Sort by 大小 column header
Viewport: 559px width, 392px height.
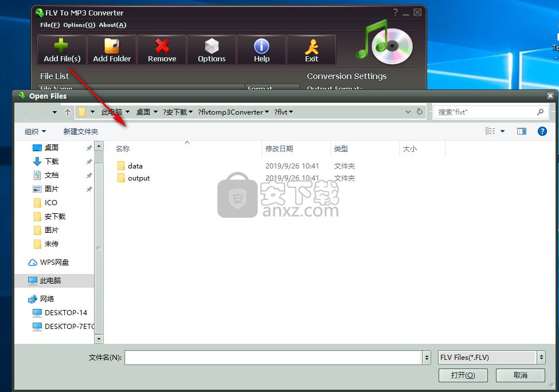click(x=409, y=149)
